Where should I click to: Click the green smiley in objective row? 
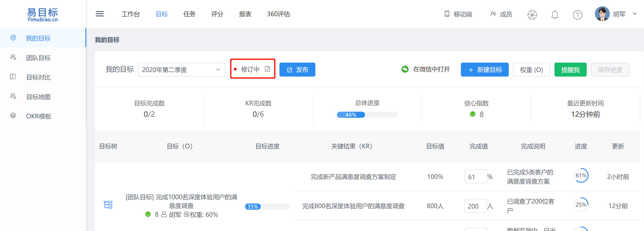148,214
